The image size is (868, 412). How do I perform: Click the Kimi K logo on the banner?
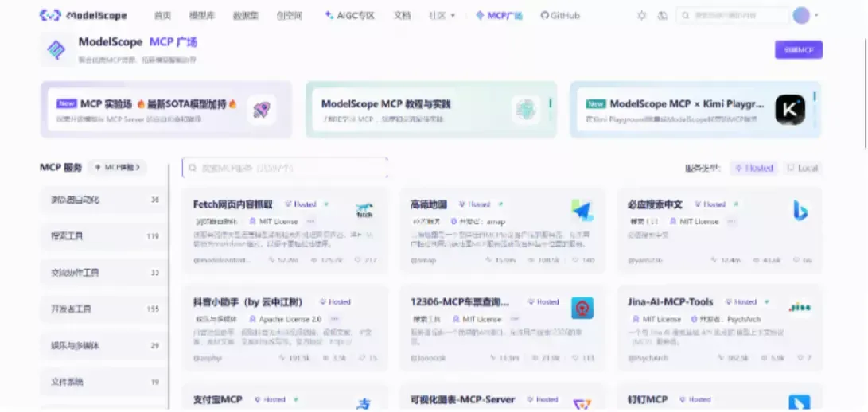coord(790,110)
